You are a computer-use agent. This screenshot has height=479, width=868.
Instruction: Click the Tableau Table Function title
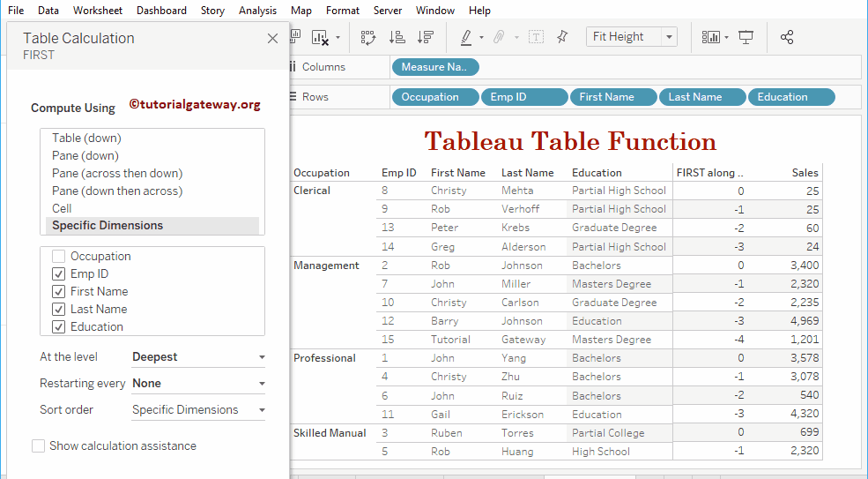coord(570,141)
